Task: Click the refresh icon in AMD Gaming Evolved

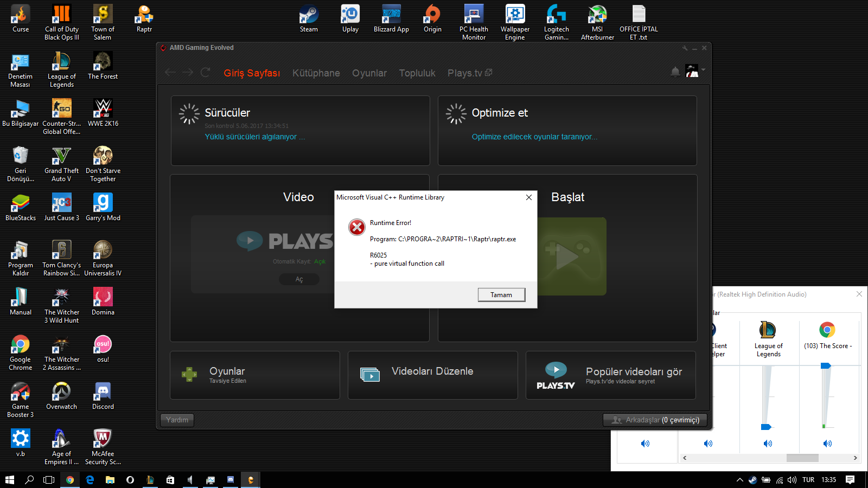Action: [205, 72]
